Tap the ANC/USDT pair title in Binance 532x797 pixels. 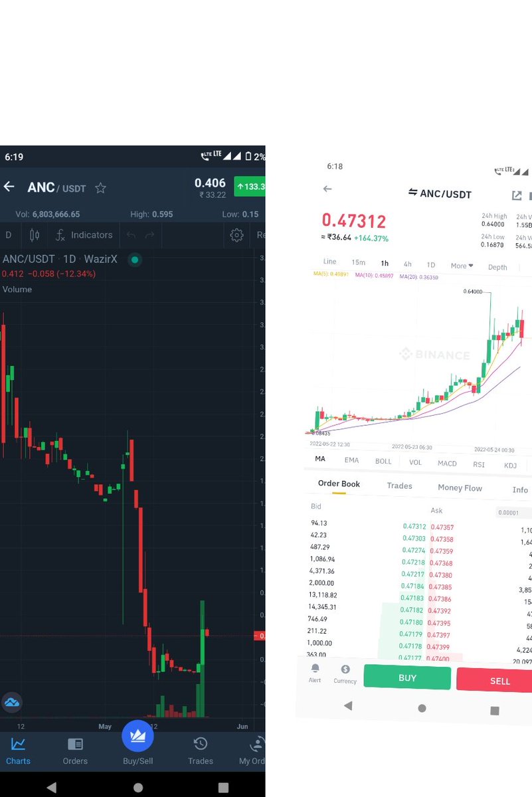445,194
